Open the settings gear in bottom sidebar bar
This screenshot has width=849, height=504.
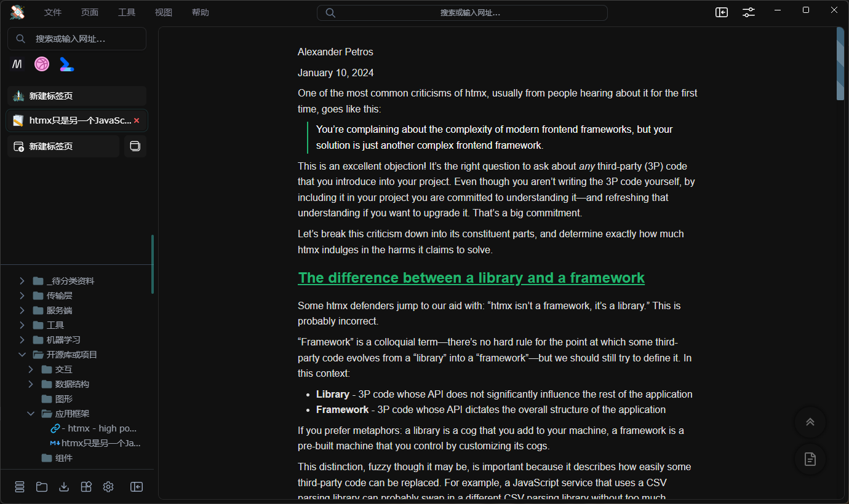click(x=108, y=487)
